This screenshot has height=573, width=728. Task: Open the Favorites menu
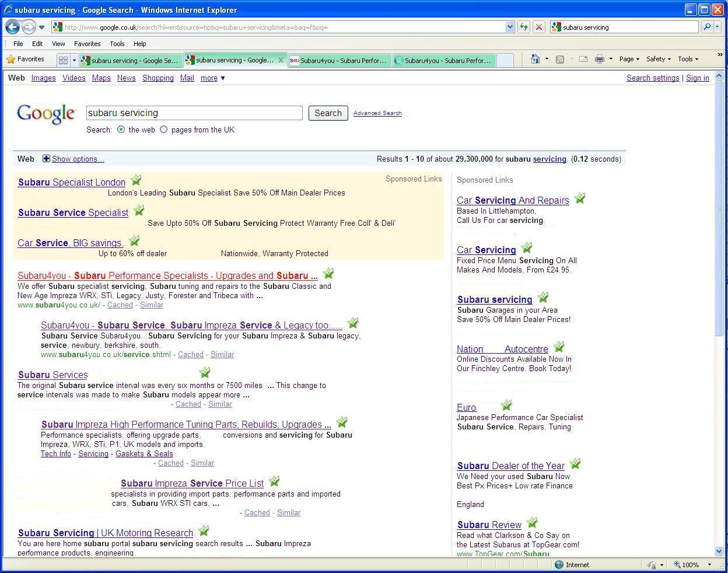tap(87, 44)
